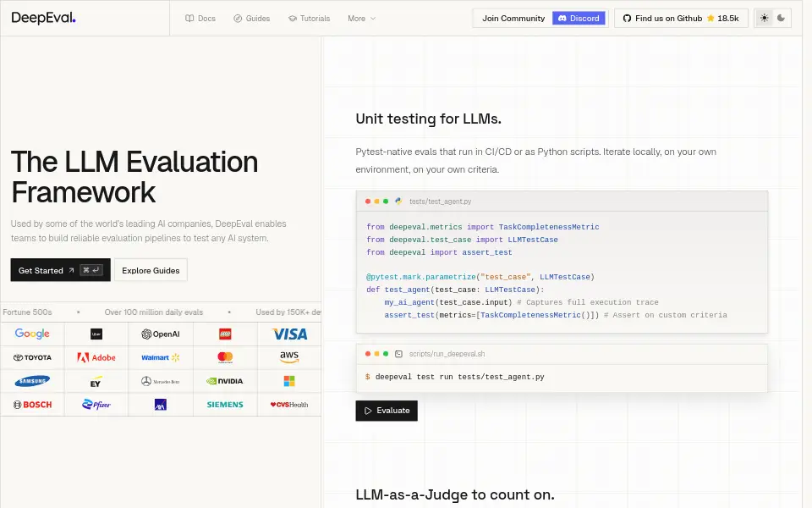Join the Discord community
The image size is (812, 508).
point(579,18)
